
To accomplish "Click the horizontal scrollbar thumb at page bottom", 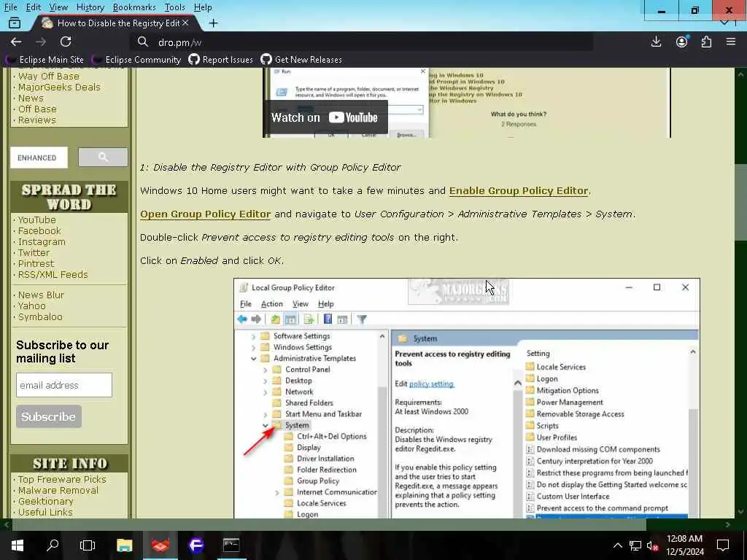I will coord(329,524).
